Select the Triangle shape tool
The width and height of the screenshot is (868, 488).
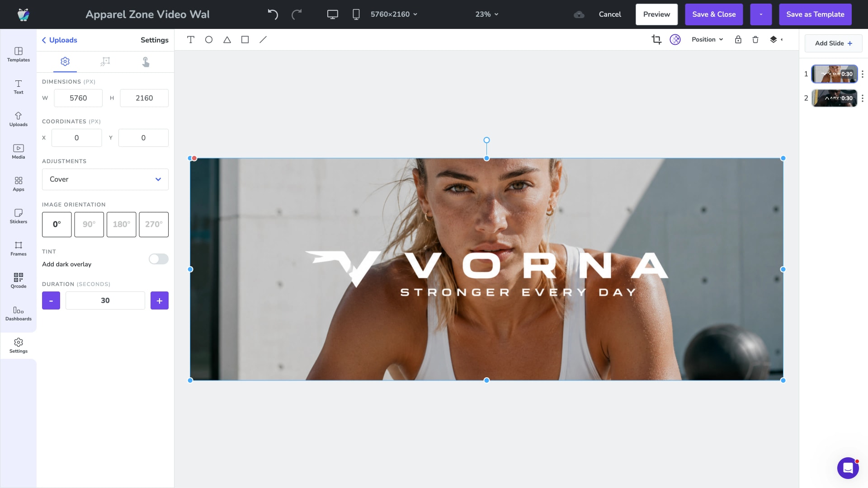tap(227, 40)
